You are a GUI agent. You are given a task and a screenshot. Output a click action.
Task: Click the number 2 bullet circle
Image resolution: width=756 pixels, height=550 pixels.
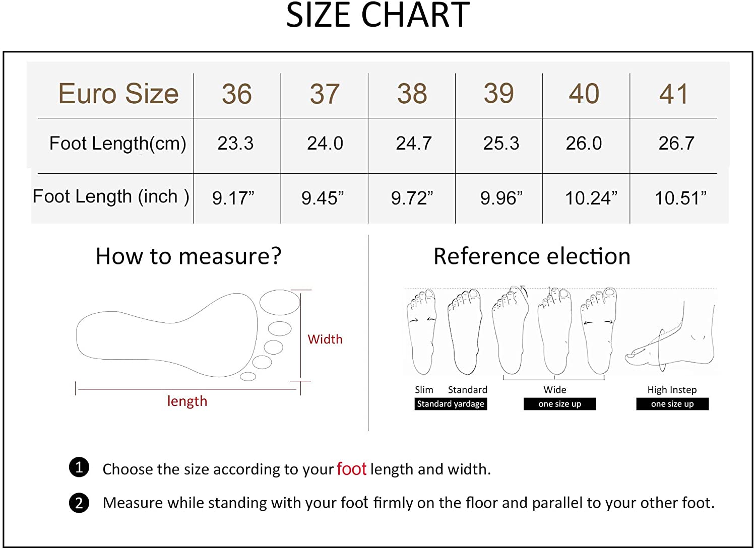point(79,503)
